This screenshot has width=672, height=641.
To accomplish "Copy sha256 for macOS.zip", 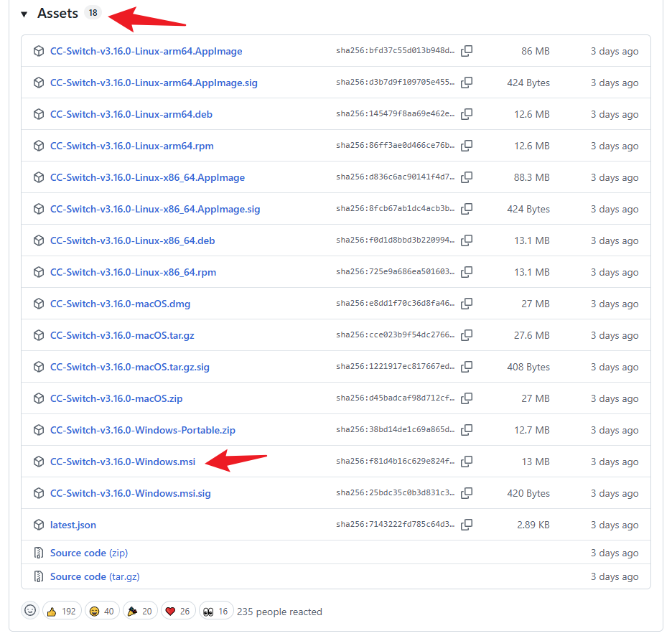I will pyautogui.click(x=467, y=398).
